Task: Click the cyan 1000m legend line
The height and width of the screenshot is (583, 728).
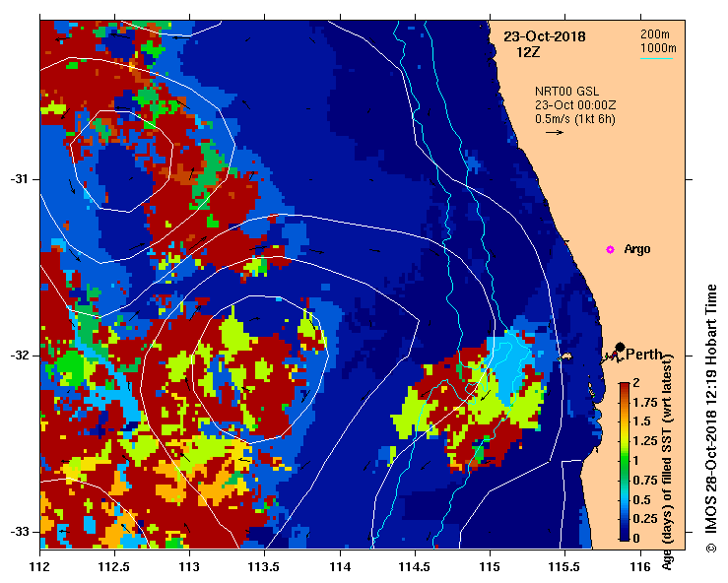Action: (x=656, y=58)
